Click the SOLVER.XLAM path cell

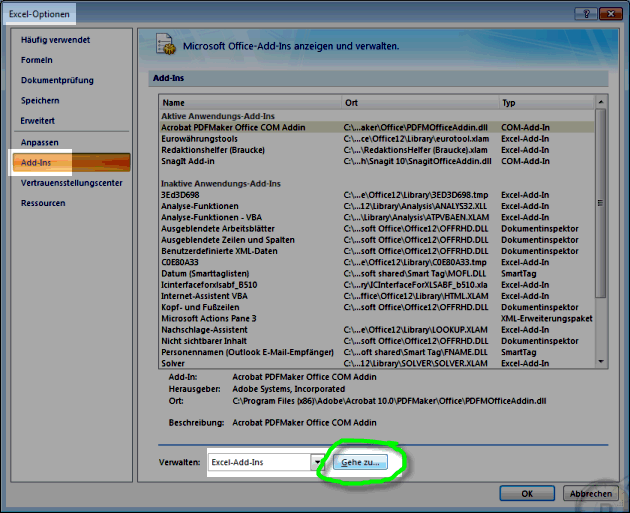pyautogui.click(x=415, y=363)
